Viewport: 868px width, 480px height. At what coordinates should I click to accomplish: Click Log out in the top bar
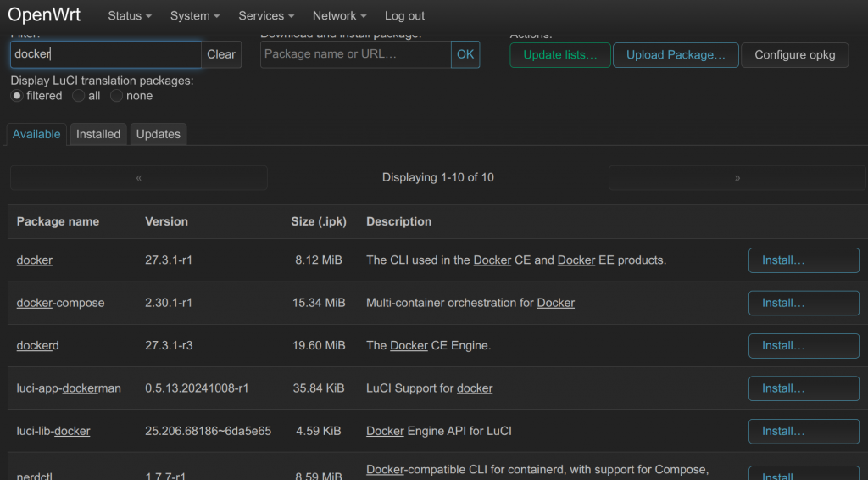coord(404,16)
